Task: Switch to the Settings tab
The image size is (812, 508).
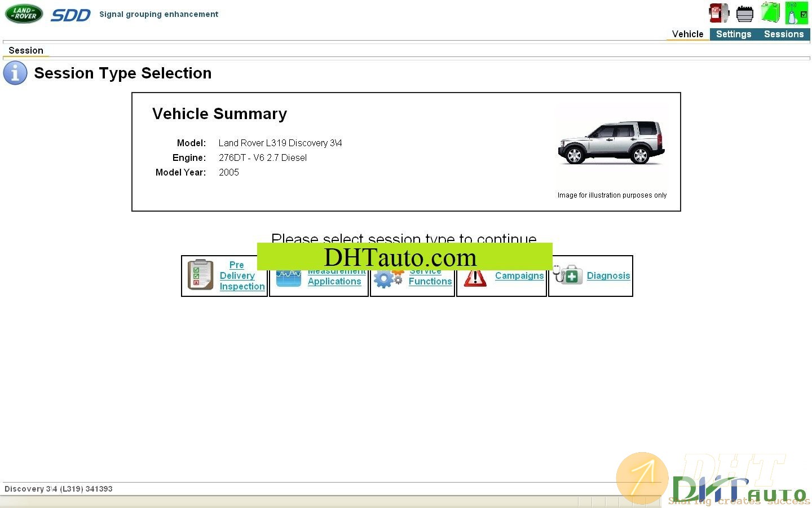Action: [x=734, y=34]
